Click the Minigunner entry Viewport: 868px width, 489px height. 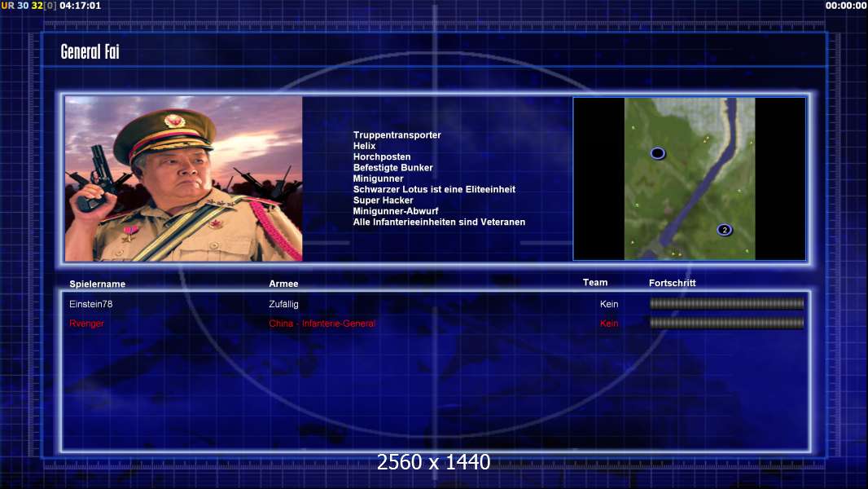pos(378,178)
